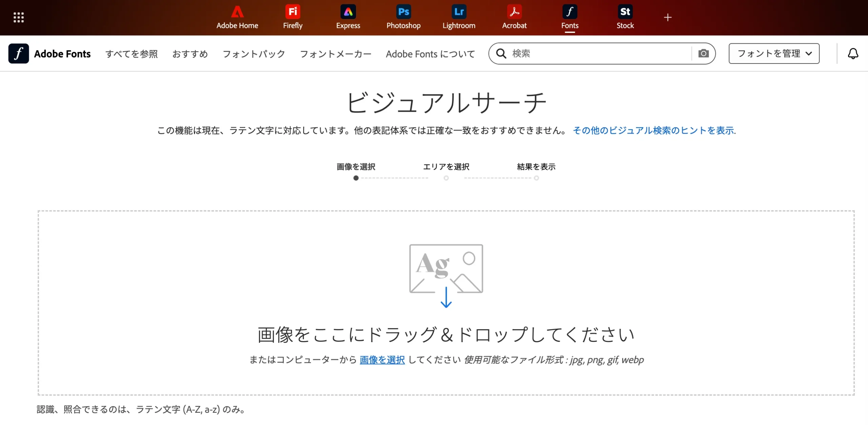This screenshot has height=425, width=868.
Task: Open Adobe Fonts について menu item
Action: (x=431, y=54)
